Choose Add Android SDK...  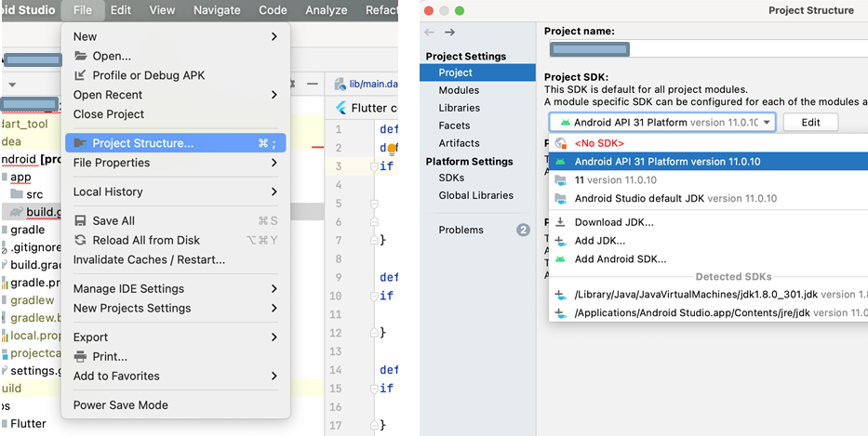click(709, 259)
